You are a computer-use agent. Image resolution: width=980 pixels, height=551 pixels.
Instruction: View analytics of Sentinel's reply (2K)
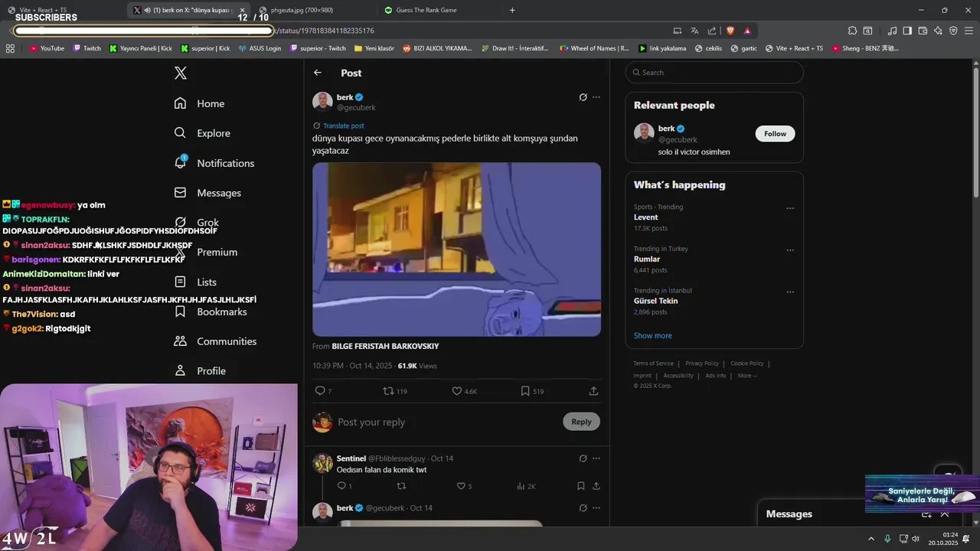click(526, 486)
